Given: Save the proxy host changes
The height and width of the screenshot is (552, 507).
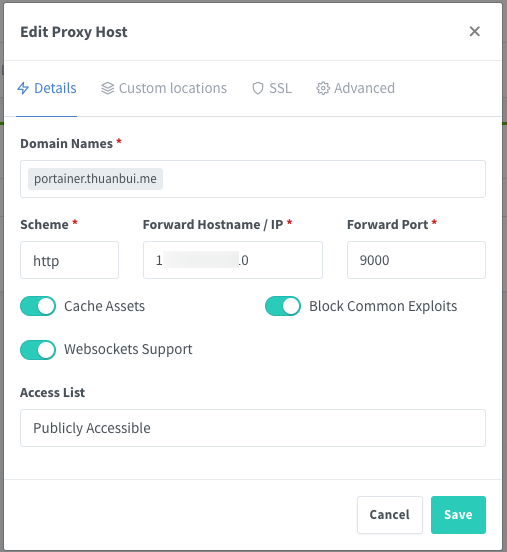Looking at the screenshot, I should (458, 515).
